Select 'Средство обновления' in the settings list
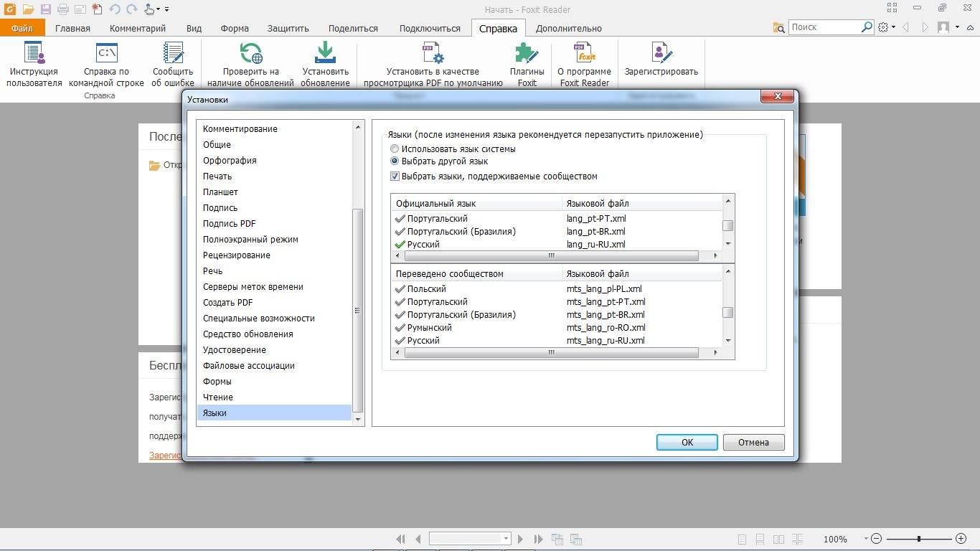 click(x=275, y=334)
